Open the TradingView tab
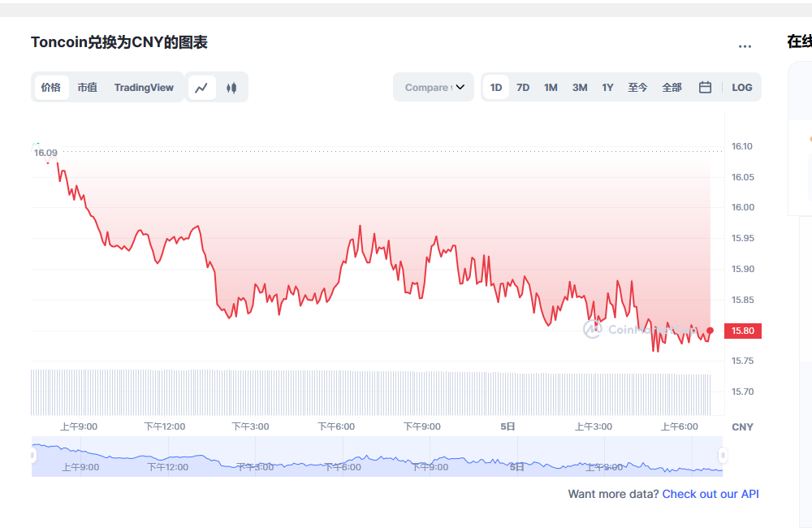This screenshot has width=812, height=528. click(x=144, y=88)
